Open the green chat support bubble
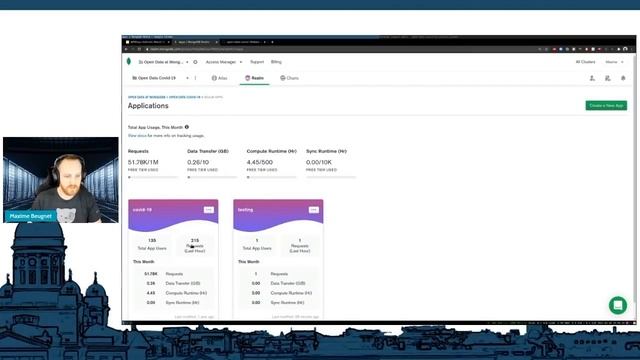Screen dimensions: 640x360 pos(618,305)
